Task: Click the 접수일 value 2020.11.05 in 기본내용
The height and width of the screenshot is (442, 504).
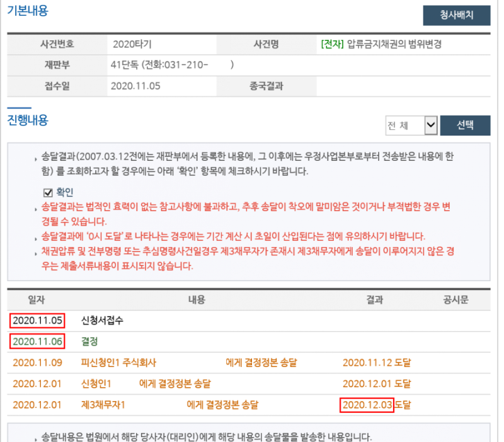Action: click(x=135, y=86)
